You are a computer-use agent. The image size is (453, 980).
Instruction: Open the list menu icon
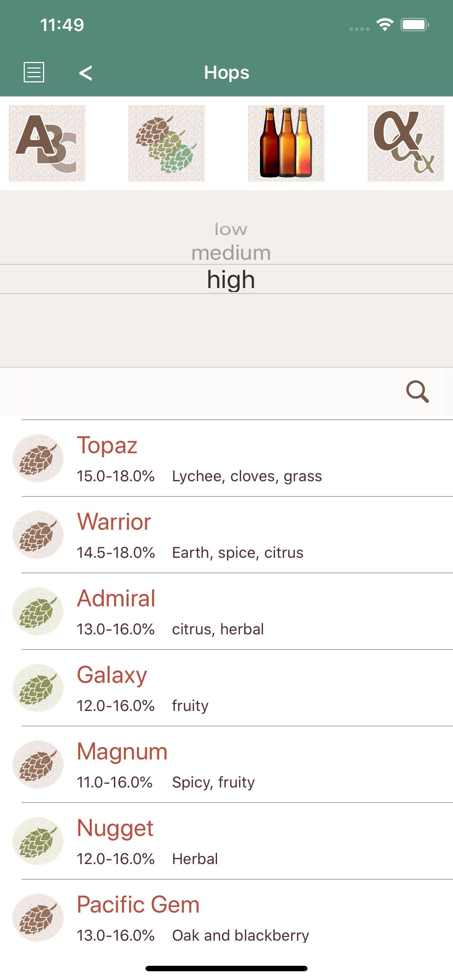coord(34,72)
